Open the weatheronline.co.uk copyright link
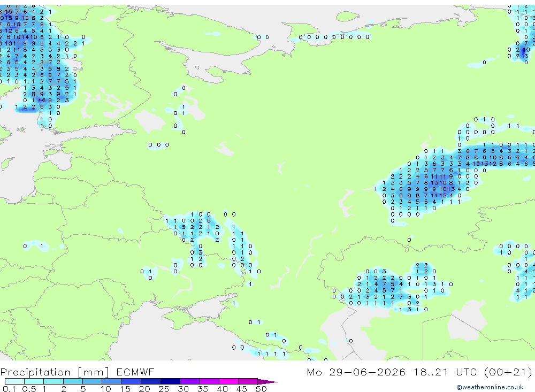This screenshot has height=392, width=535. point(490,387)
